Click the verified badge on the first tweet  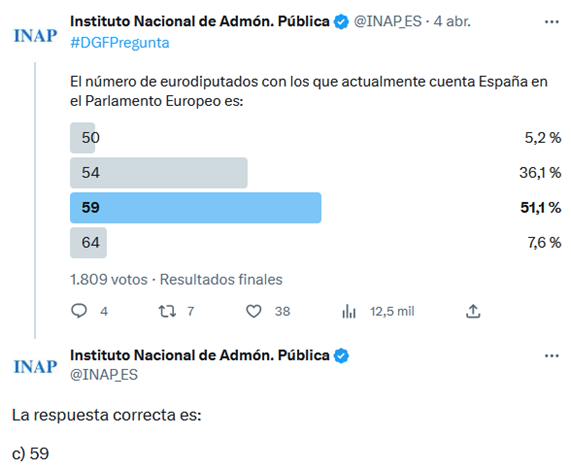tap(341, 22)
